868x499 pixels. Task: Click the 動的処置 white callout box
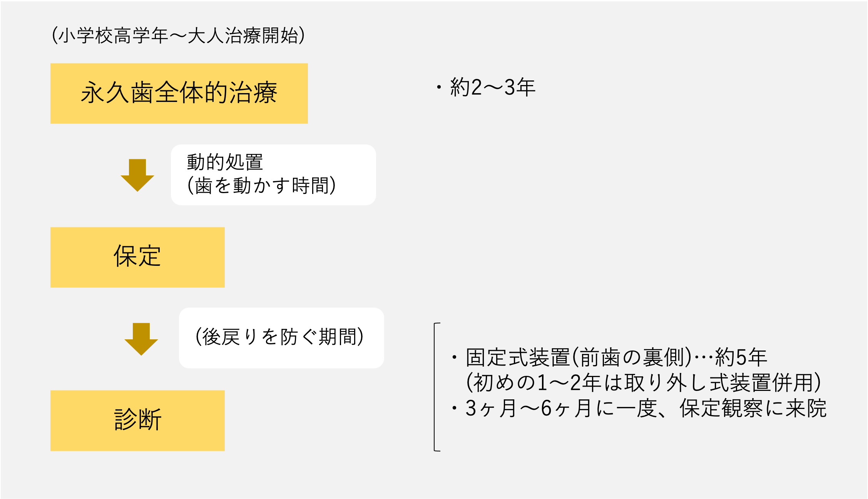tap(273, 175)
